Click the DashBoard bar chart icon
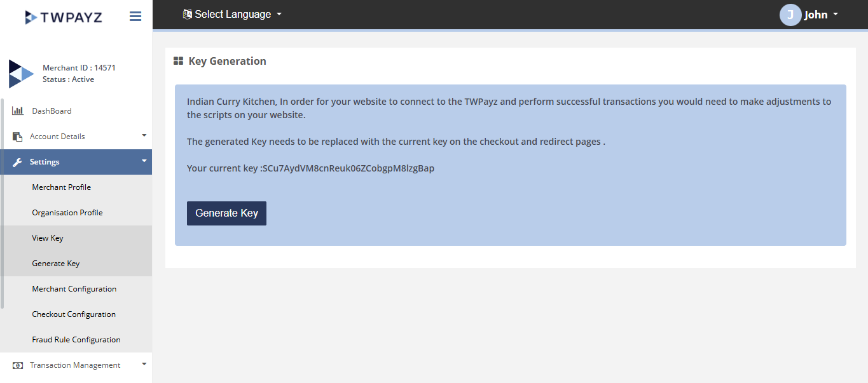This screenshot has width=868, height=383. point(18,111)
